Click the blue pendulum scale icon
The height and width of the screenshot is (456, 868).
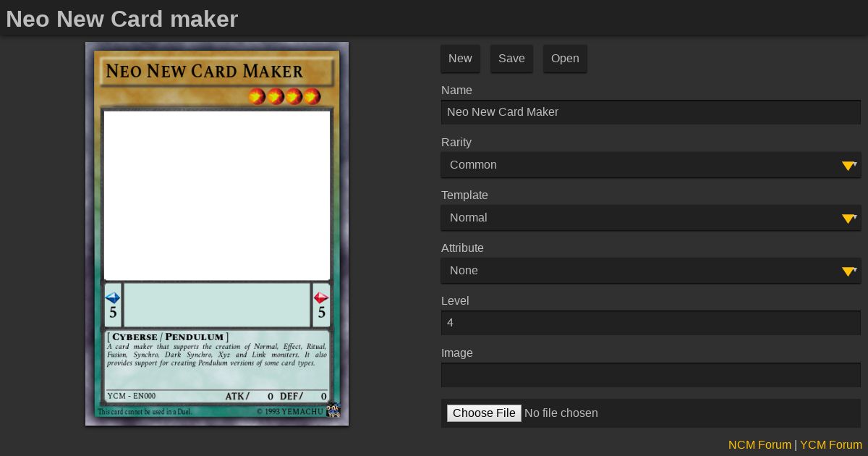click(x=113, y=297)
